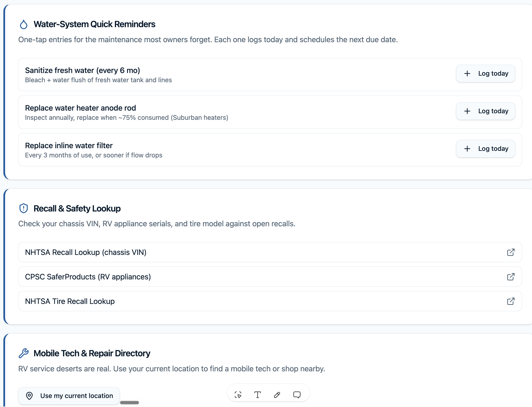Click the plus icon in anode rod row
The width and height of the screenshot is (532, 407).
coord(467,111)
